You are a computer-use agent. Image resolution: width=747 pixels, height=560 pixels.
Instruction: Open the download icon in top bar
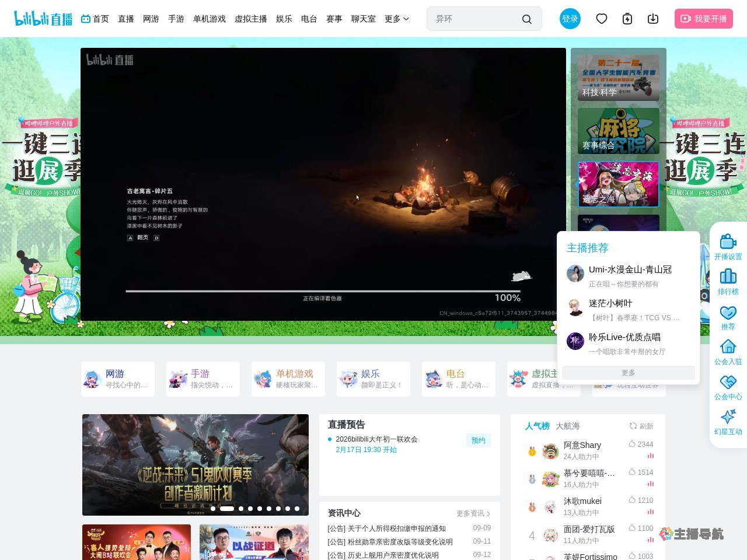click(653, 19)
